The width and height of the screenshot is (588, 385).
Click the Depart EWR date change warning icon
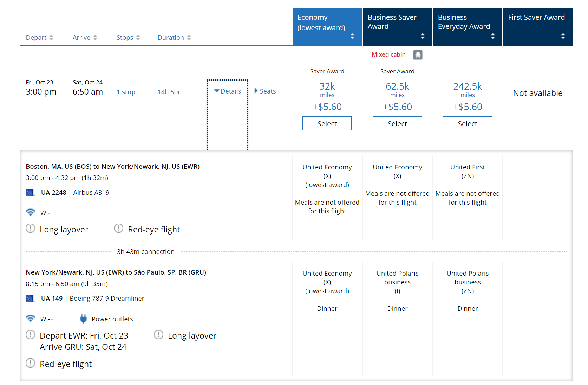point(31,335)
